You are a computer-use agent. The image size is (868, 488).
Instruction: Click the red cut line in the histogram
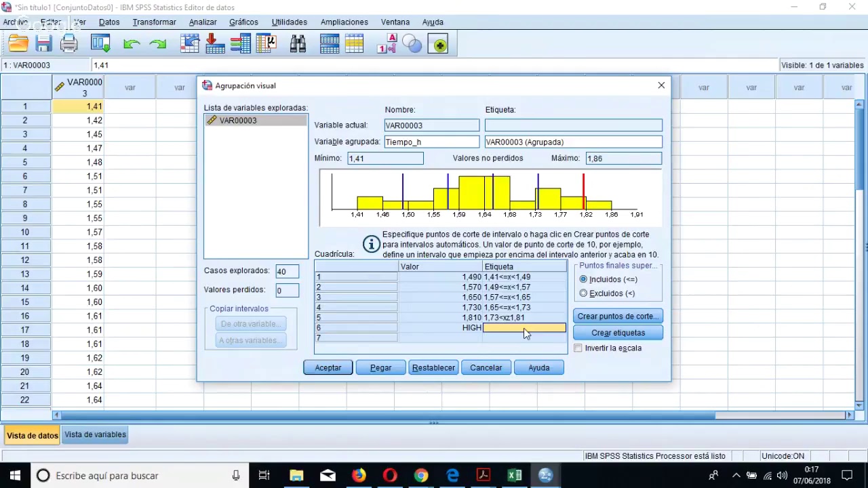pyautogui.click(x=583, y=192)
